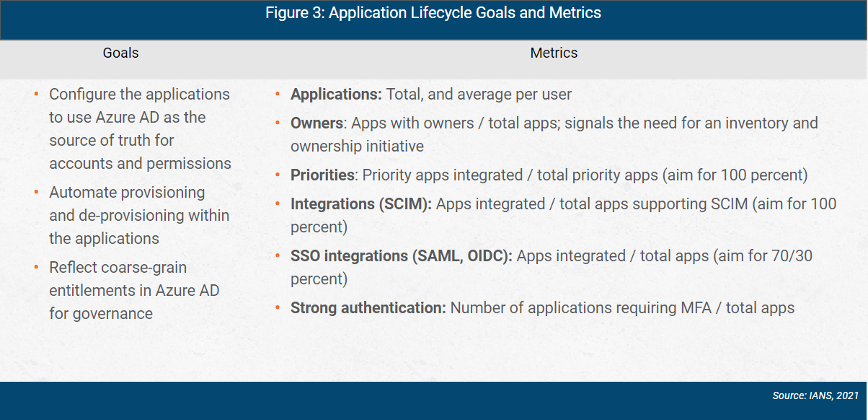Click the bullet beside 'Integrations (SCIM)'

277,203
